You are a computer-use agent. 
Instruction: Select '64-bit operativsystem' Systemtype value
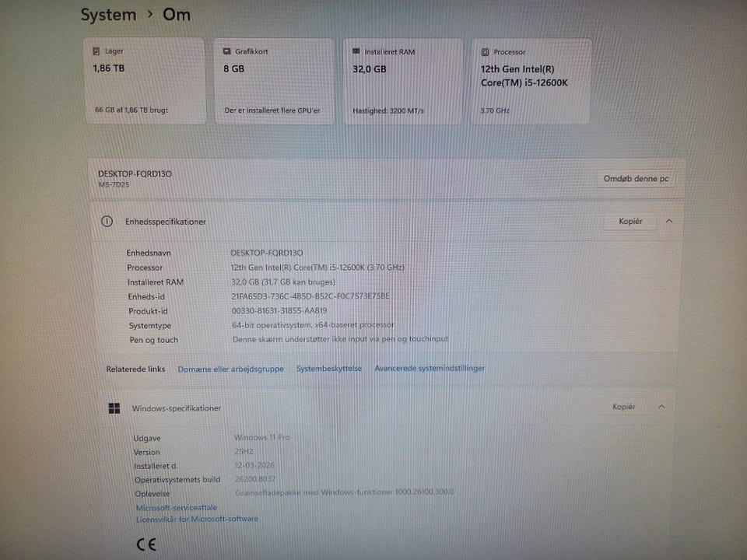[x=313, y=325]
